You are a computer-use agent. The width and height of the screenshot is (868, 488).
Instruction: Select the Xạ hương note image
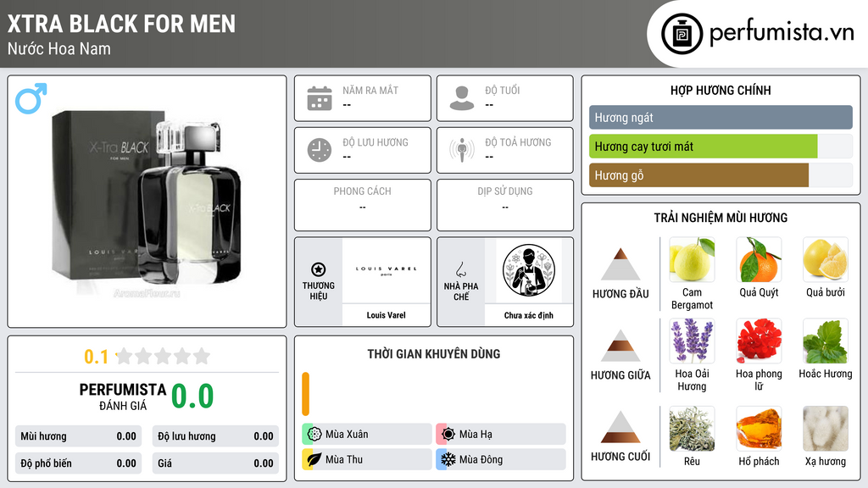[826, 429]
